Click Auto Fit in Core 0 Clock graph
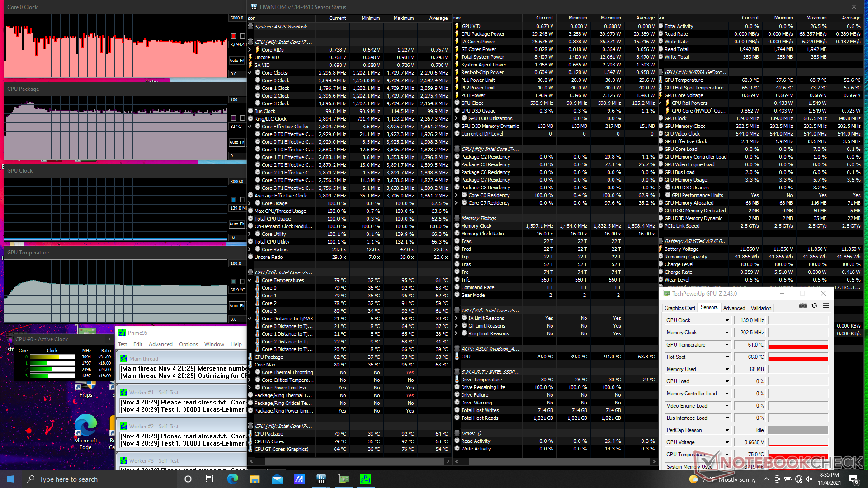The height and width of the screenshot is (488, 868). 236,61
